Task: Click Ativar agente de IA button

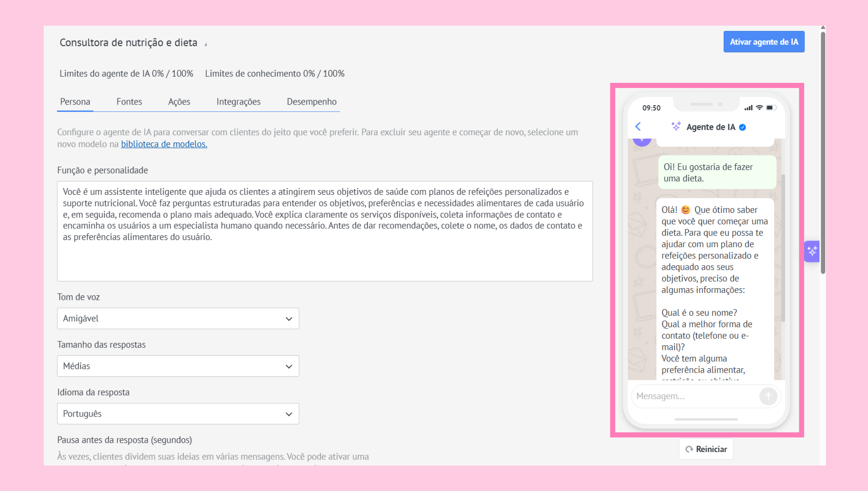Action: click(764, 42)
